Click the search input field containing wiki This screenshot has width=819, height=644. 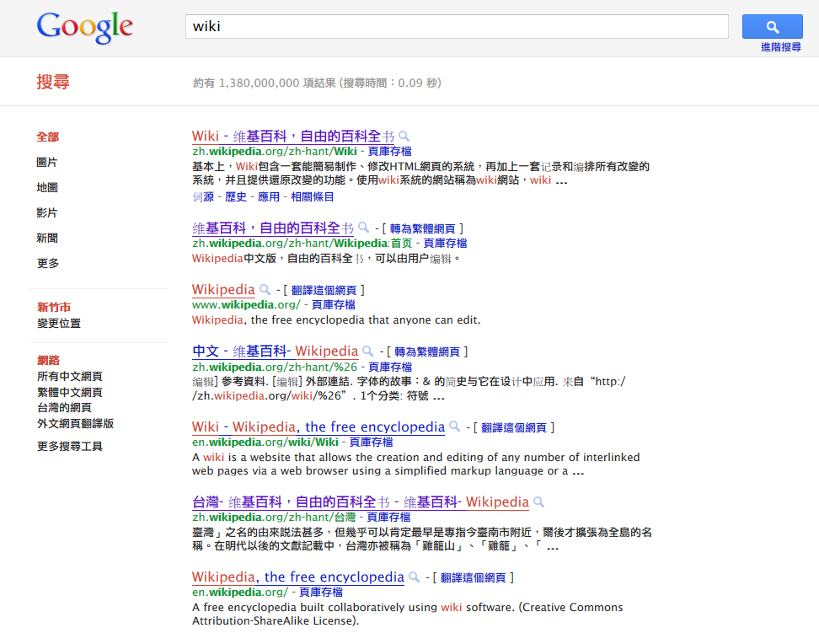[x=456, y=27]
